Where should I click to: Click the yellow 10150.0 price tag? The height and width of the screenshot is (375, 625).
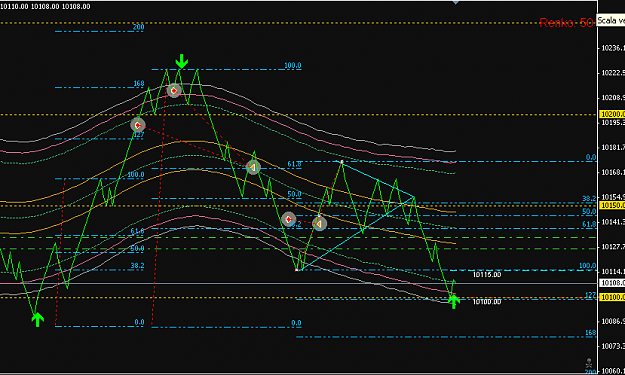tap(612, 205)
